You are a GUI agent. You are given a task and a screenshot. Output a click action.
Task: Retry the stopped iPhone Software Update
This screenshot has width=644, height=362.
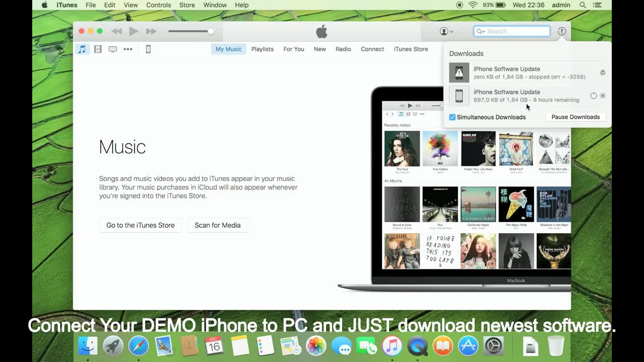coord(602,72)
